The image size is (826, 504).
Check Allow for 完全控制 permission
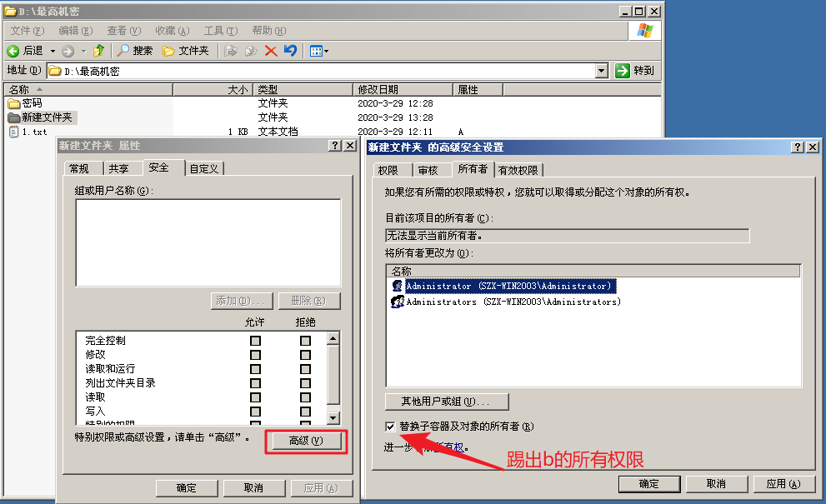(256, 341)
